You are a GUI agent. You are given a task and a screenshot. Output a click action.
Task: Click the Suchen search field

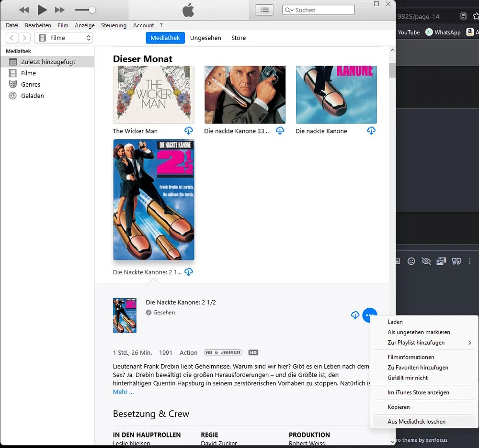319,10
